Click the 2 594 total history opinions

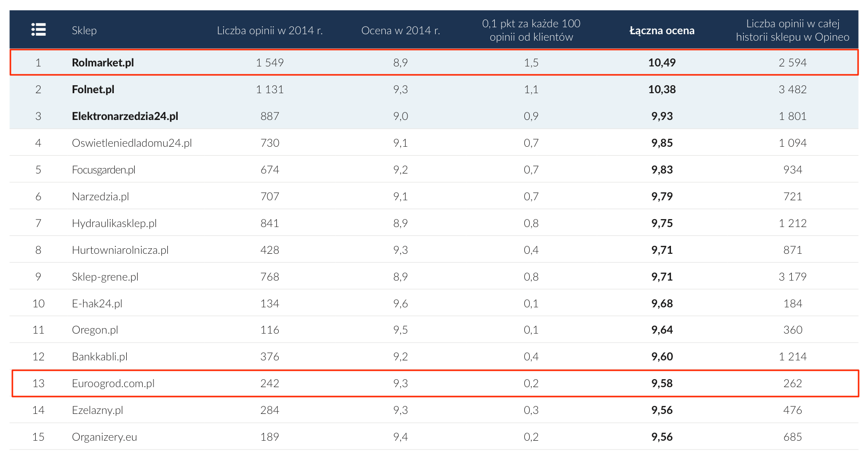tap(793, 62)
